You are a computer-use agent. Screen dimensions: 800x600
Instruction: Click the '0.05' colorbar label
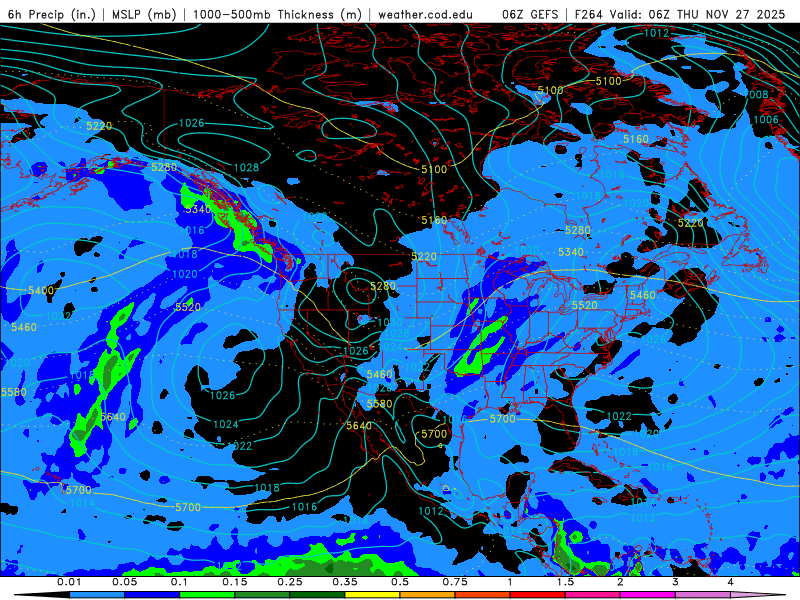point(124,582)
